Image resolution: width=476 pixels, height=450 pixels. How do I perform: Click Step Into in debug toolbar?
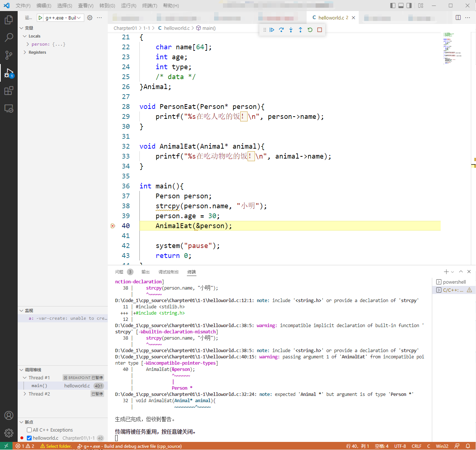291,30
